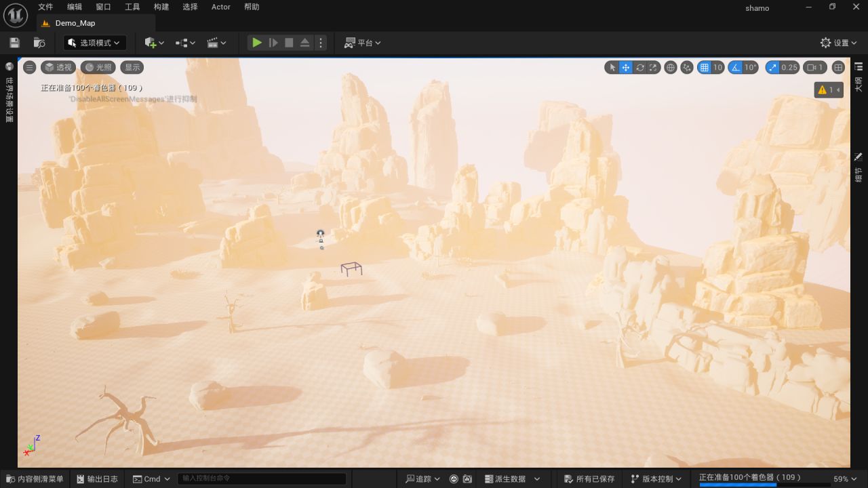This screenshot has height=488, width=868.
Task: Select the wireframe box volume in viewport
Action: coord(351,269)
